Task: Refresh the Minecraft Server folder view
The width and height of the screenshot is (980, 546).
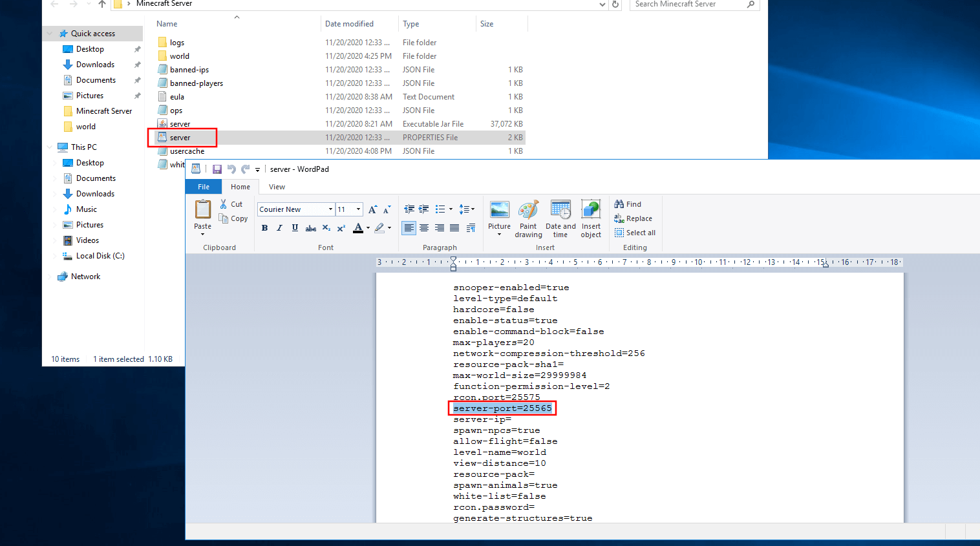Action: point(615,5)
